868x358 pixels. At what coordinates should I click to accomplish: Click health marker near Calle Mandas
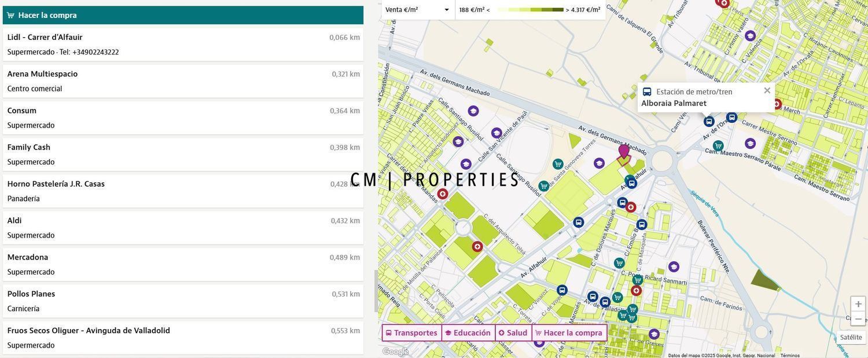[443, 194]
